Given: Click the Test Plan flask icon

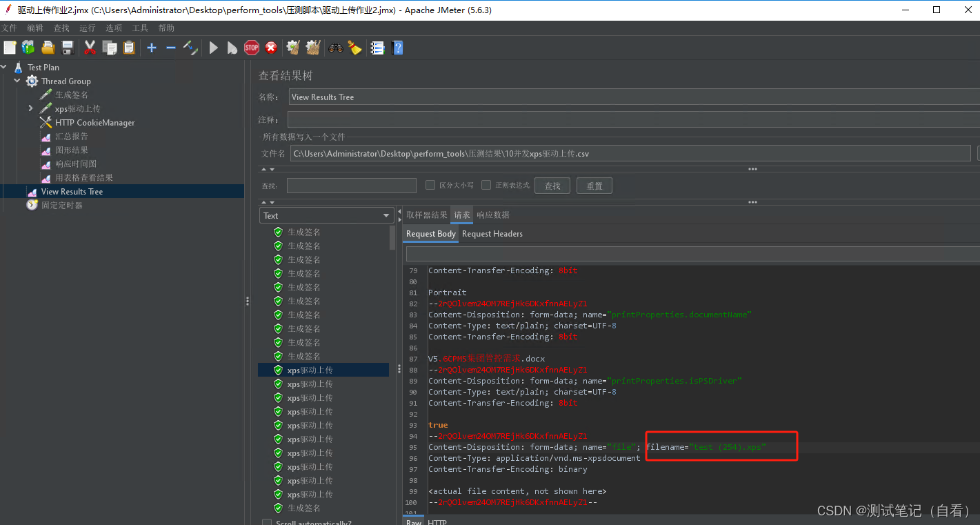Looking at the screenshot, I should point(19,67).
